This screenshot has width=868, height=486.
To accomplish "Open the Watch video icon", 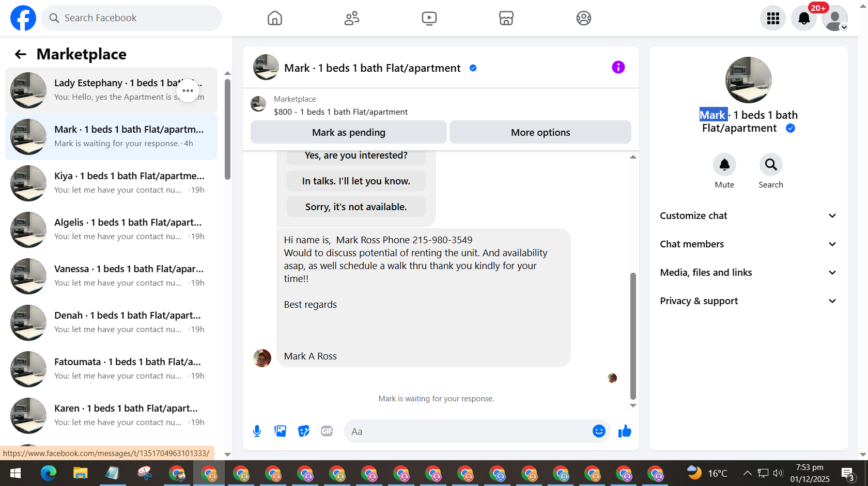I will [429, 18].
